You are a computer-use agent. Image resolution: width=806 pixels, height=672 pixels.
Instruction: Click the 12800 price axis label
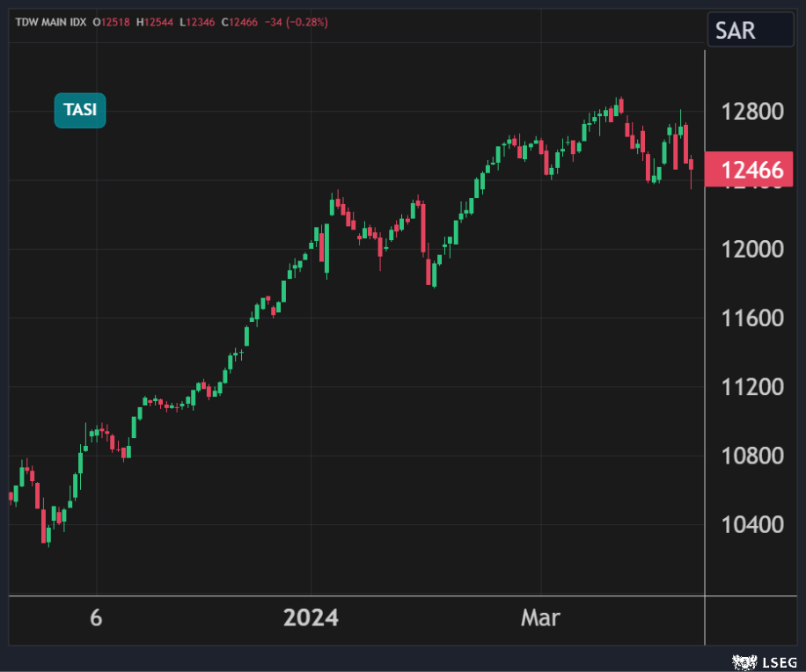751,113
